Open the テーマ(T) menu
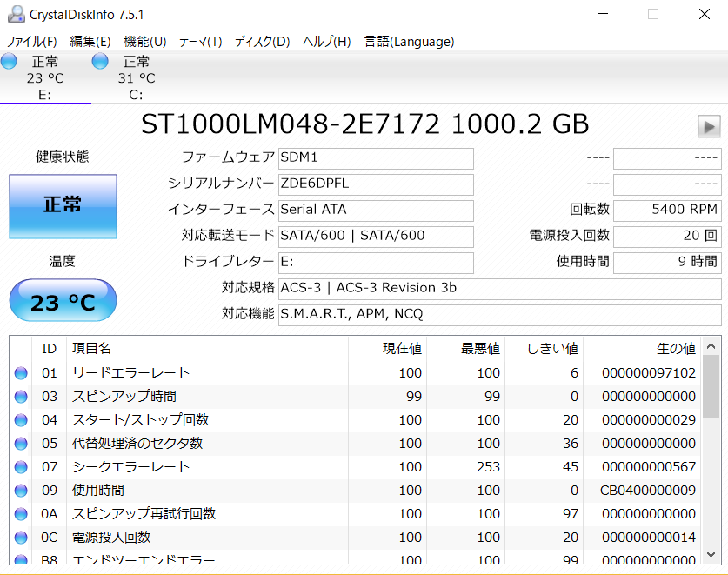 pos(201,42)
